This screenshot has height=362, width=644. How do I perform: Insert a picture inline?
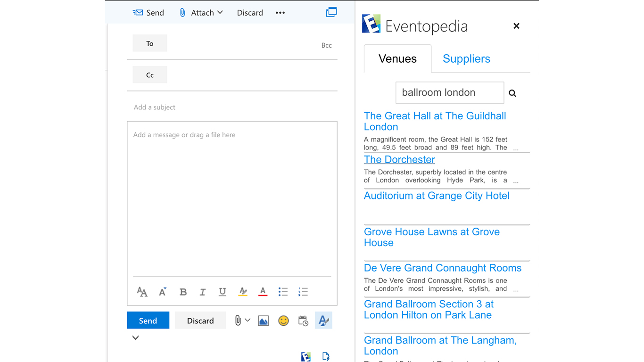pyautogui.click(x=264, y=321)
